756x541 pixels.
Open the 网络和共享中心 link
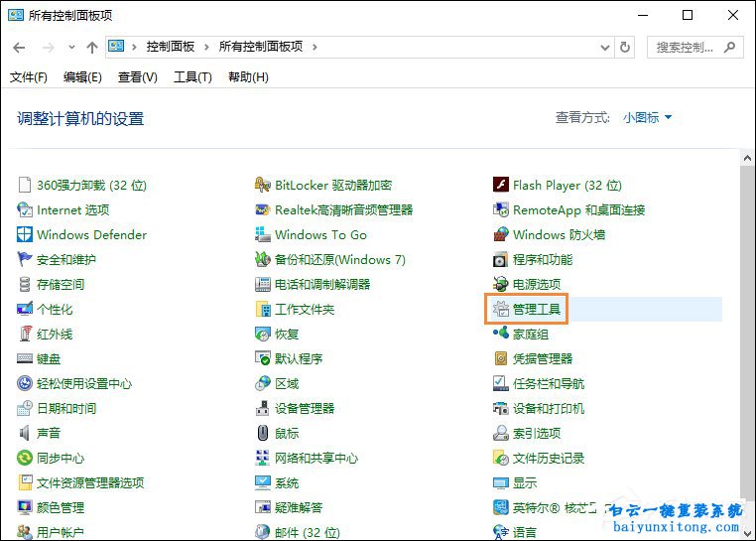pos(315,459)
